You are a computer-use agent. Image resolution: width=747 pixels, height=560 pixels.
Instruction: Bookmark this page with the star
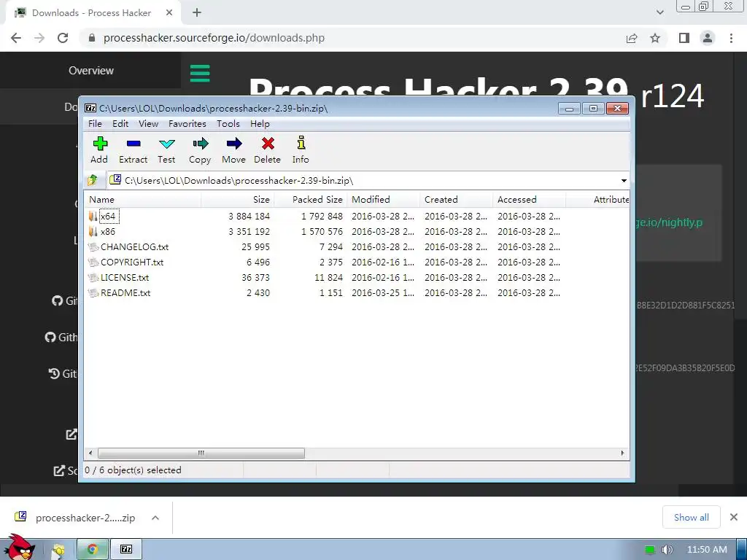pyautogui.click(x=655, y=38)
